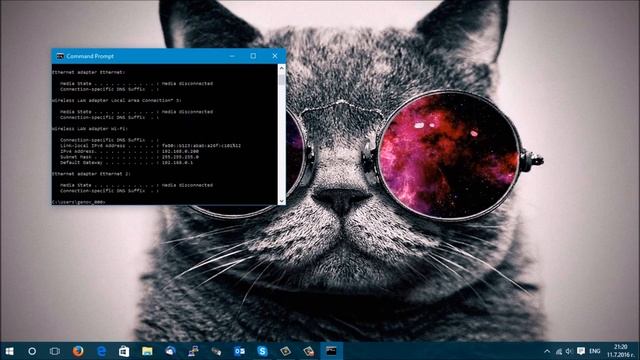Show hidden system tray icons chevron
This screenshot has width=640, height=360.
point(547,351)
